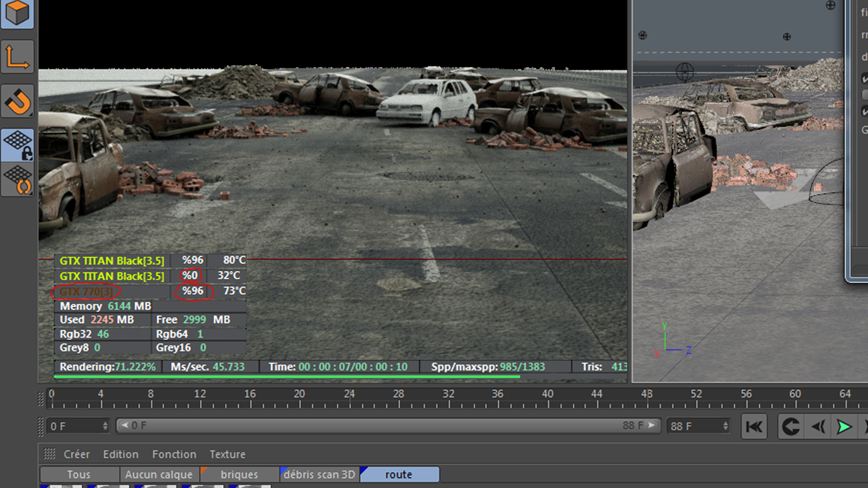This screenshot has width=868, height=488.
Task: Click the stepper arrows on 88 F field
Action: click(x=725, y=426)
